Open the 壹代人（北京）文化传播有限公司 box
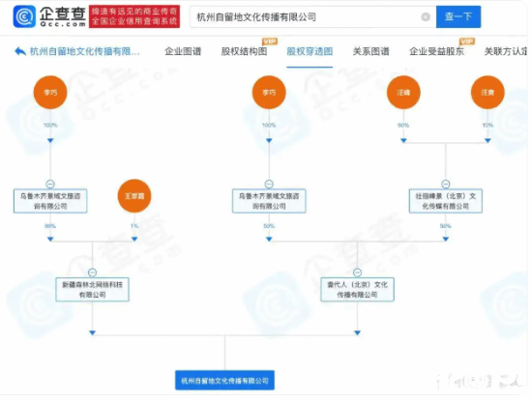This screenshot has width=532, height=401. pos(357,290)
